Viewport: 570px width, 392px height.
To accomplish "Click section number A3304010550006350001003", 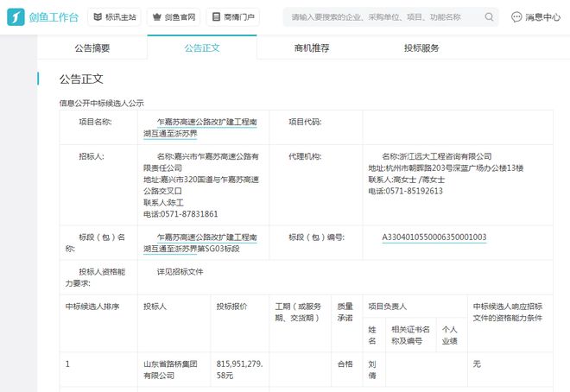I will [x=434, y=237].
